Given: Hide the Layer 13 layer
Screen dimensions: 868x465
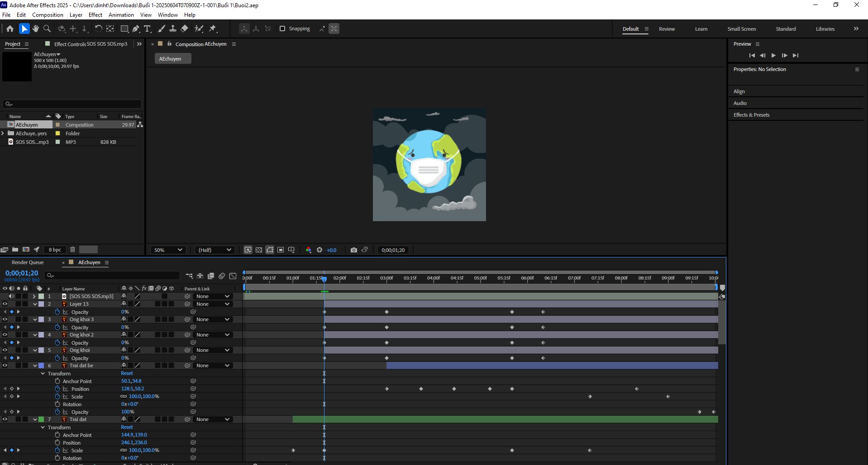Looking at the screenshot, I should point(5,304).
